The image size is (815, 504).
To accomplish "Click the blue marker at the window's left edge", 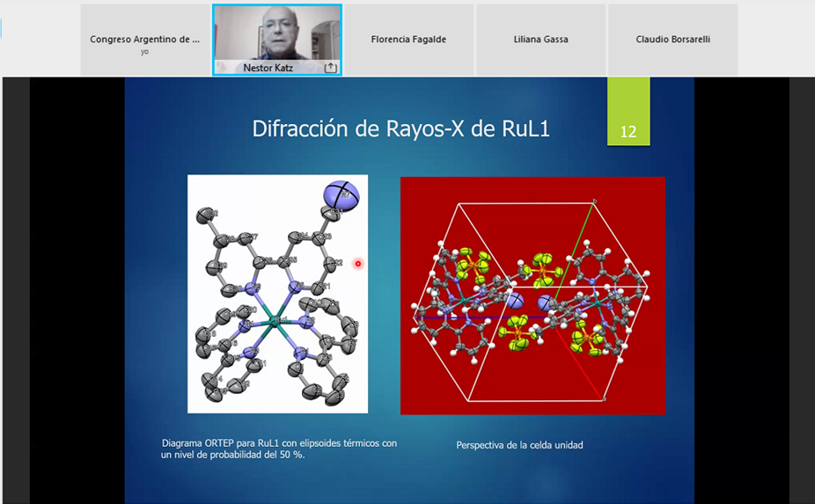I will click(x=2, y=28).
